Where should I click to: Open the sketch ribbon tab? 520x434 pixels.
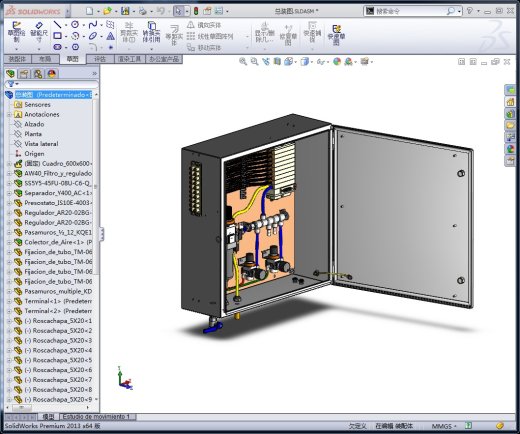72,59
